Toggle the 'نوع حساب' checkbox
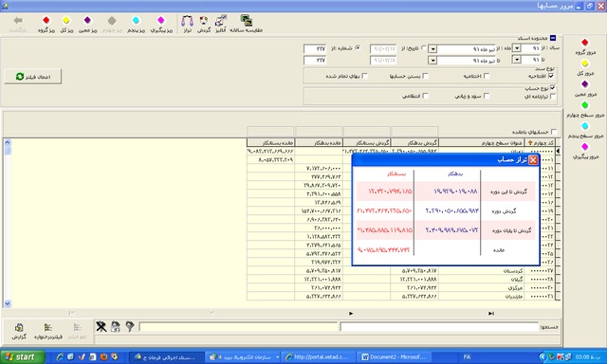Viewport: 607px width, 364px height. [x=552, y=88]
